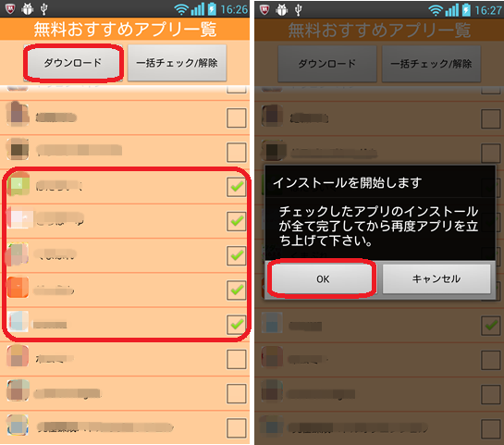This screenshot has width=504, height=445.
Task: Uncheck the green app icon row checkbox
Action: coord(237,187)
